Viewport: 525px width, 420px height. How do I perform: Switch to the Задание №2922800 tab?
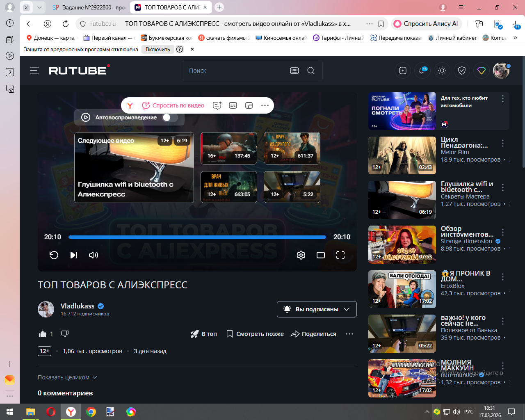pos(89,7)
